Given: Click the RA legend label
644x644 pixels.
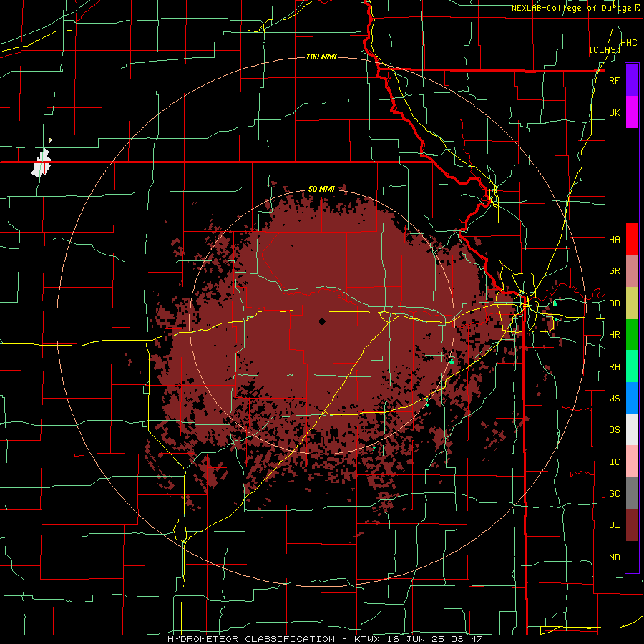Looking at the screenshot, I should [x=614, y=367].
